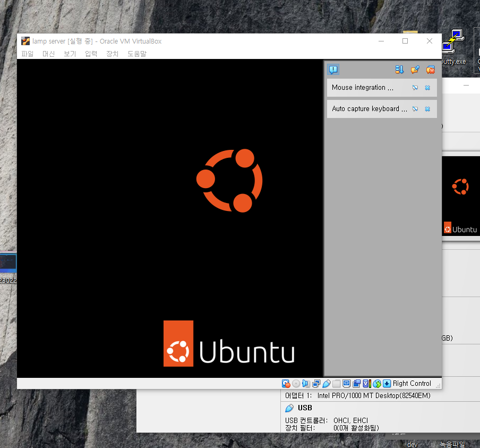
Task: Click the Right Control host key label
Action: pyautogui.click(x=412, y=384)
